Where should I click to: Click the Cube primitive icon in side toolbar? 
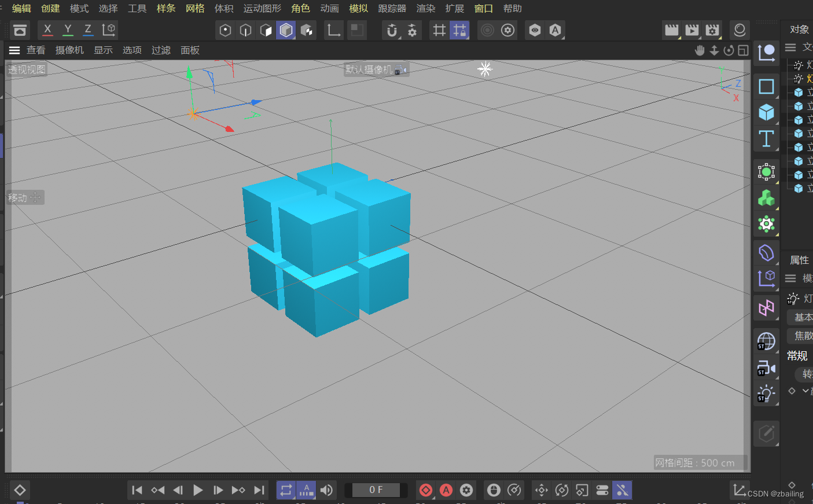(x=766, y=112)
